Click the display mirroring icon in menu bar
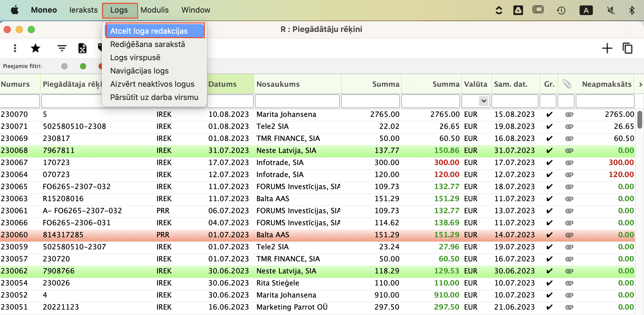The height and width of the screenshot is (315, 644). [538, 10]
